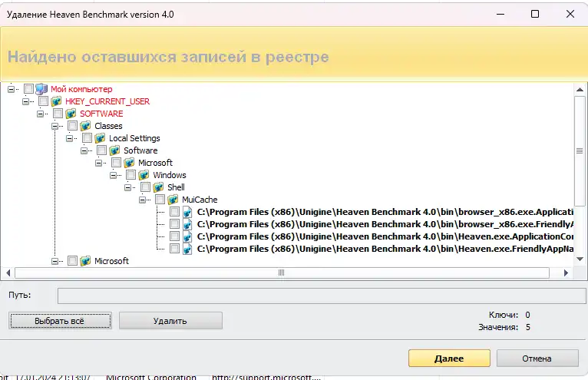Viewport: 588px width, 380px height.
Task: Click the folder icon beside Classes
Action: [85, 126]
